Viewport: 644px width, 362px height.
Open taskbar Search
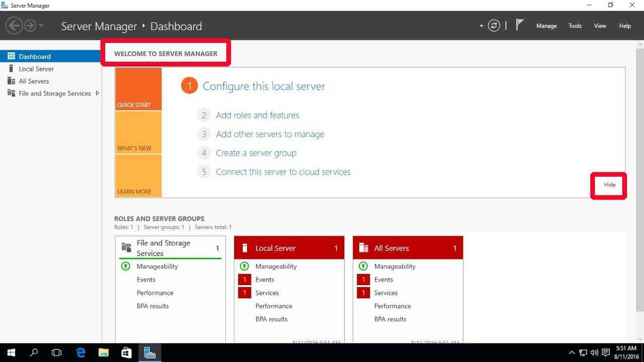[34, 352]
